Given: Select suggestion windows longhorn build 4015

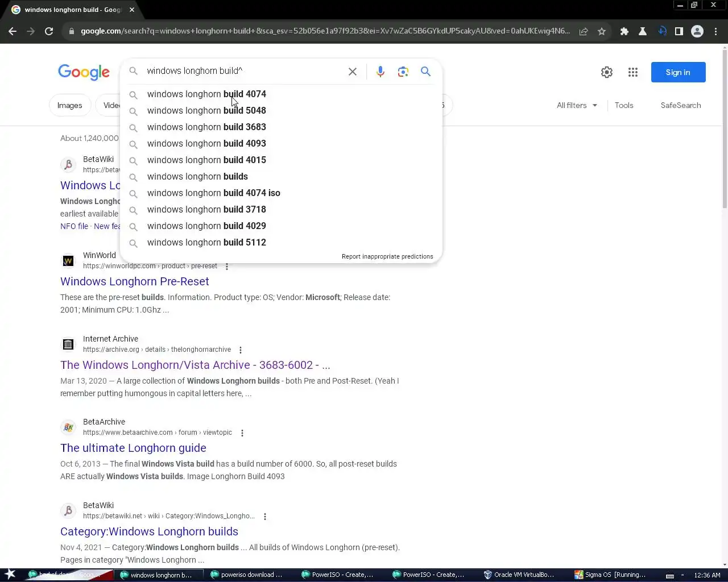Looking at the screenshot, I should pyautogui.click(x=281, y=160).
